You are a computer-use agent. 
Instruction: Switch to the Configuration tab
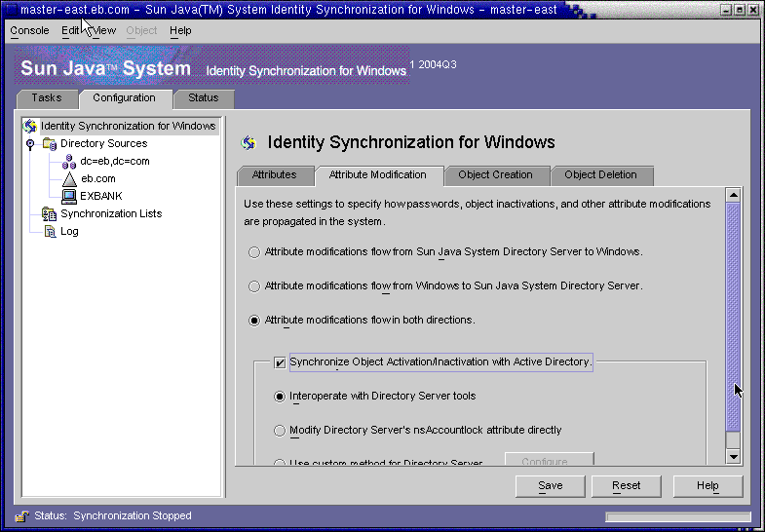point(125,98)
